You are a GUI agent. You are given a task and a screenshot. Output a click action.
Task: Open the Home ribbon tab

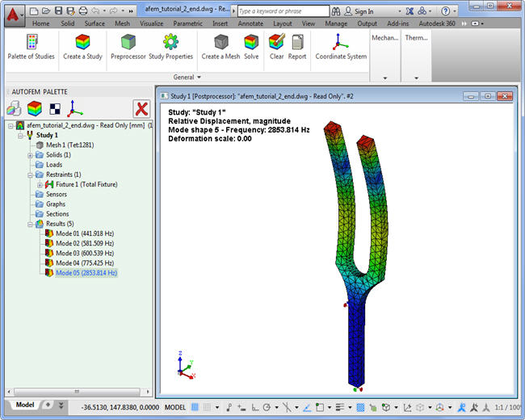pyautogui.click(x=41, y=23)
